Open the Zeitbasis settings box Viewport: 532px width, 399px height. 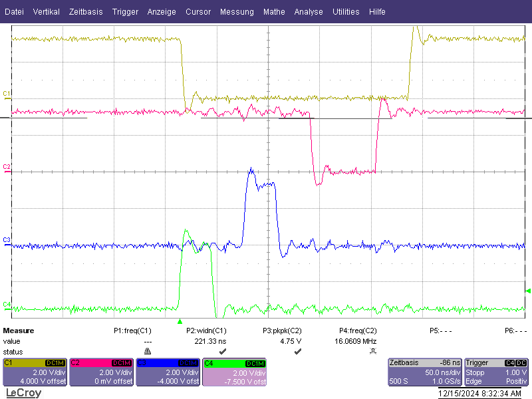(425, 372)
